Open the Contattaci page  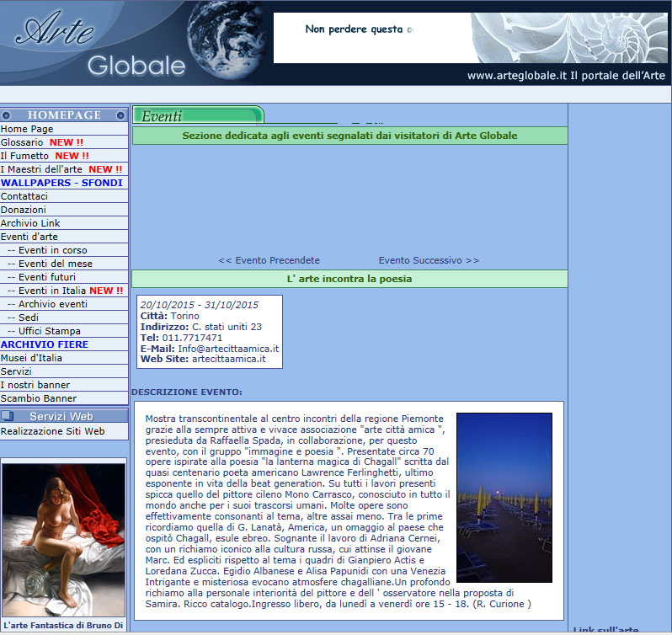(x=24, y=196)
